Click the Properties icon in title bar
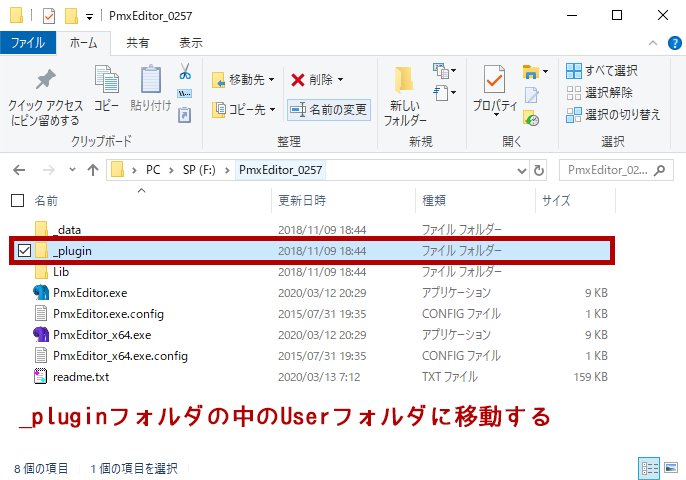 (49, 16)
